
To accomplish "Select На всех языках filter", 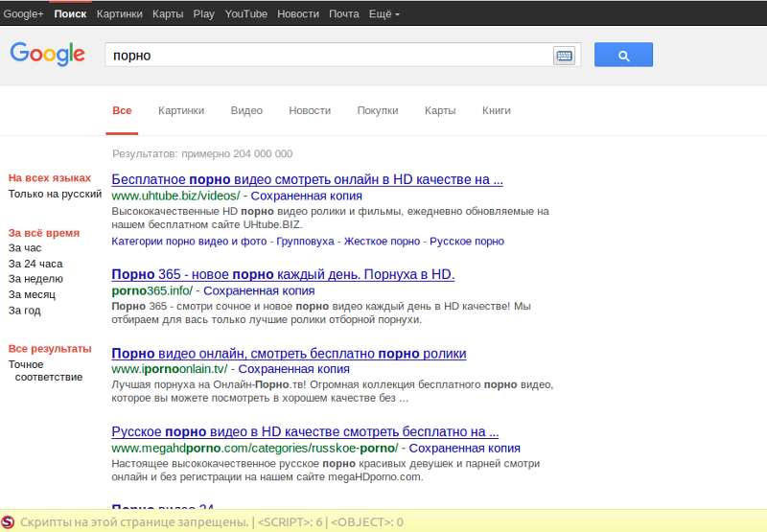I will (50, 178).
